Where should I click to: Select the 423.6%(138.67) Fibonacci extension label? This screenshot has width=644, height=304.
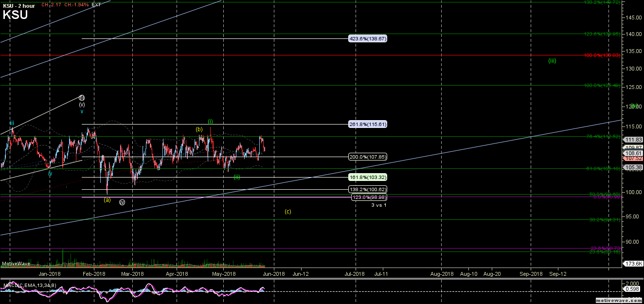click(368, 38)
